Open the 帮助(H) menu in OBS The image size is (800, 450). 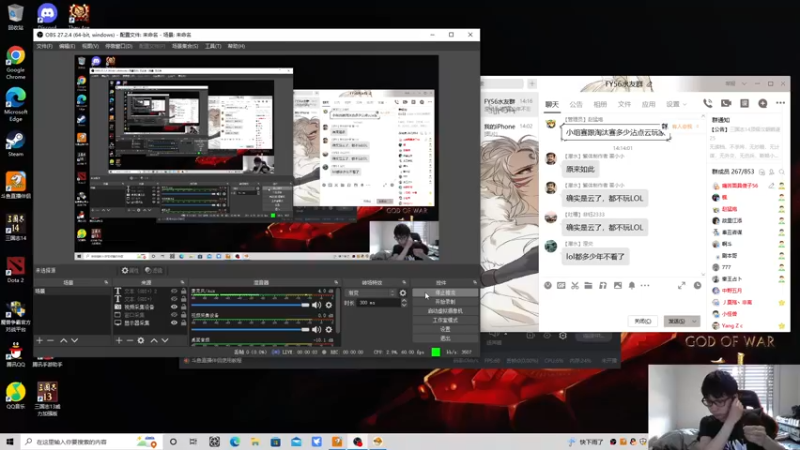coord(236,46)
